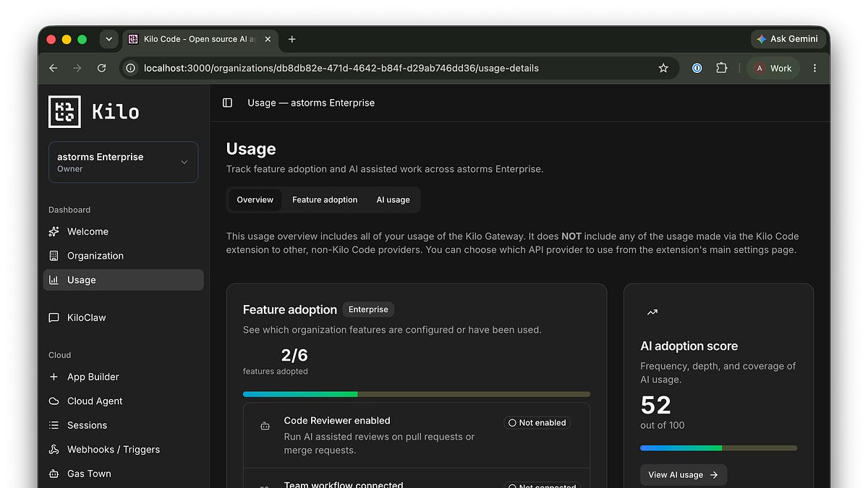Close the Kilo Code browser tab
Viewport: 868px width, 488px height.
[268, 39]
